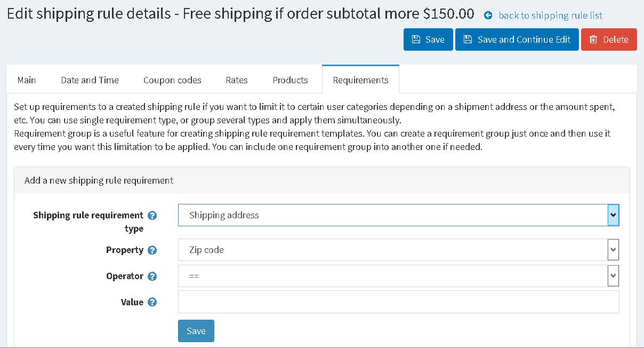Click the back arrow circle icon
The width and height of the screenshot is (644, 348).
pos(488,15)
